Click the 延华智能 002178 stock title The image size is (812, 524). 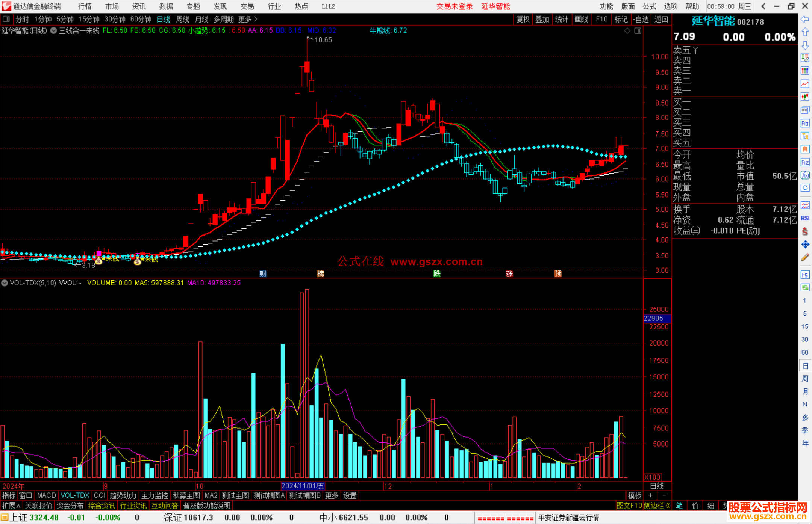[728, 21]
